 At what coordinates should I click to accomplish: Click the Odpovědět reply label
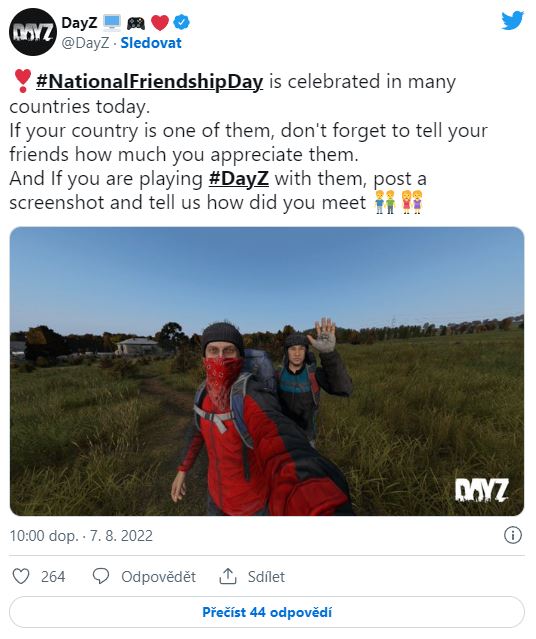click(x=159, y=577)
